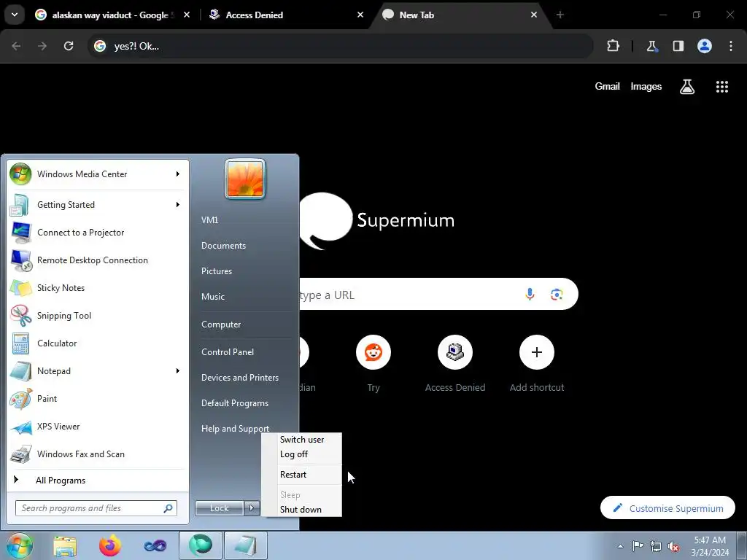Open Windows Media Center from Start menu

tap(98, 174)
